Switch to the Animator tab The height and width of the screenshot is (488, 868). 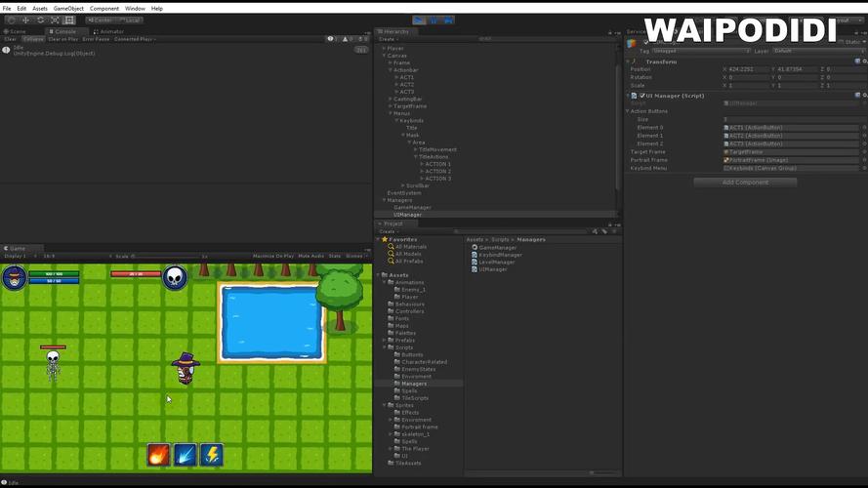pyautogui.click(x=110, y=31)
